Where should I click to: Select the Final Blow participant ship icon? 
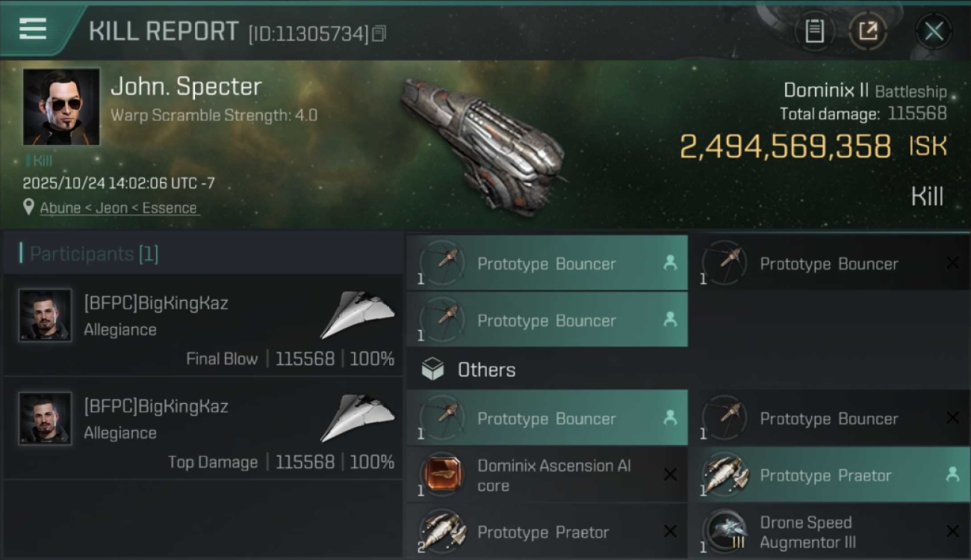[x=358, y=315]
